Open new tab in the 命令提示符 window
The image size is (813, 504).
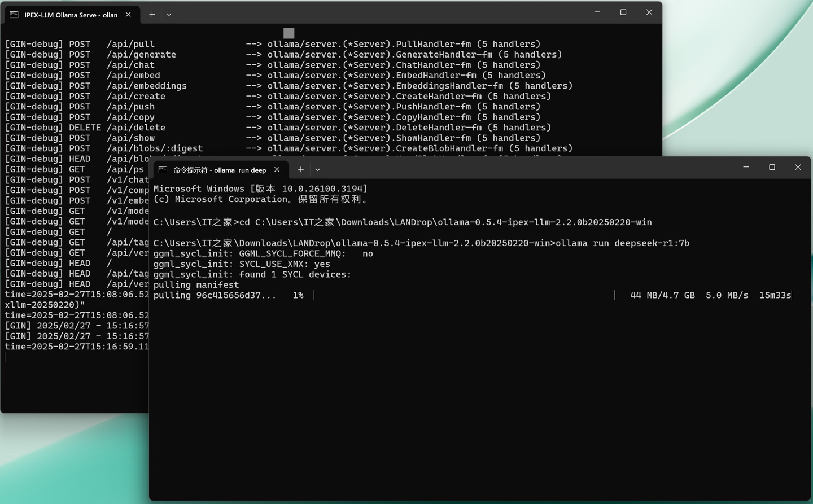(301, 169)
